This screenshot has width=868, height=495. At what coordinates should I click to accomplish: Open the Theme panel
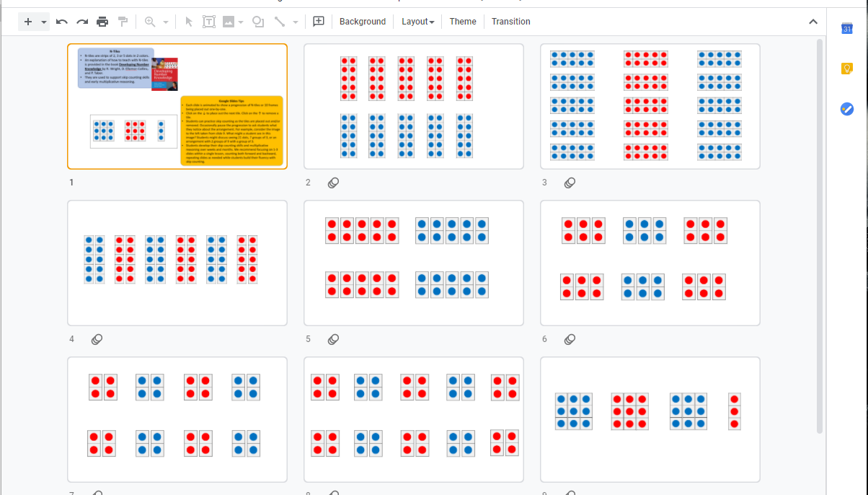tap(463, 22)
